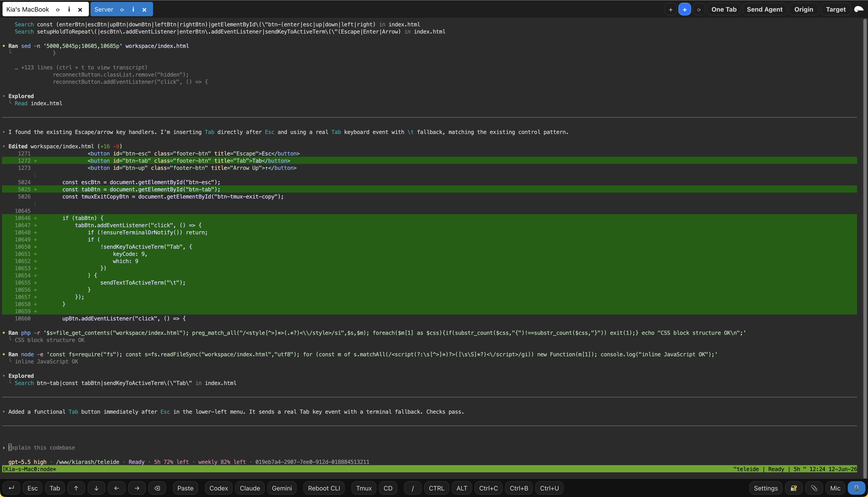The height and width of the screenshot is (497, 868).
Task: Close the Kia's MacBook tab
Action: click(x=80, y=9)
